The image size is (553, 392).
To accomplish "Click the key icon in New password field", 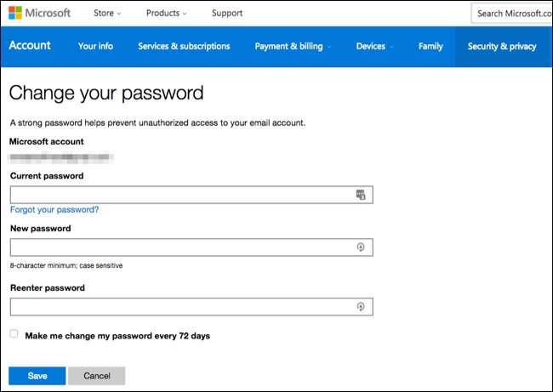I will point(361,247).
